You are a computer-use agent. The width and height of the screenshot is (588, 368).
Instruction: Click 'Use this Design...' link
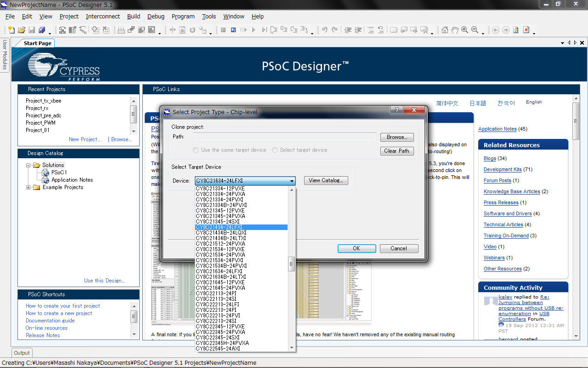click(104, 281)
